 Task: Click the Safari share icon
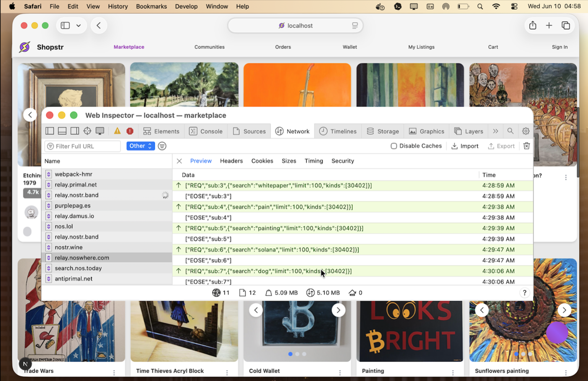[x=533, y=25]
